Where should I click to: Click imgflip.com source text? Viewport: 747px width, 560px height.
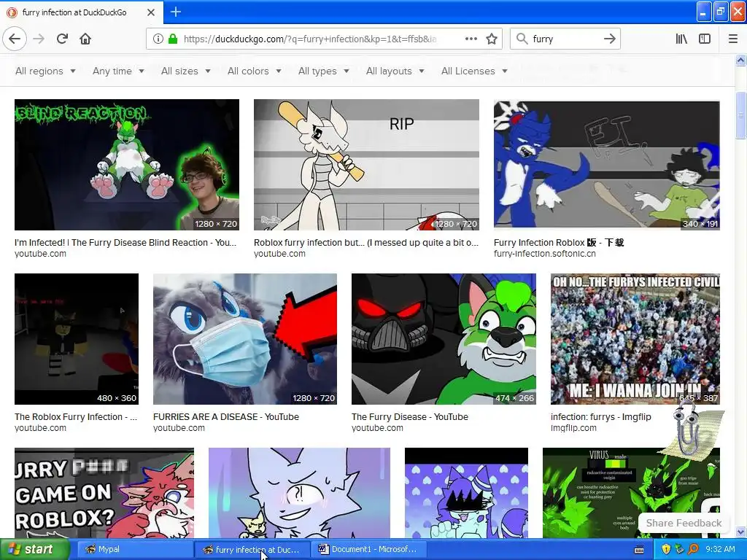pyautogui.click(x=573, y=428)
